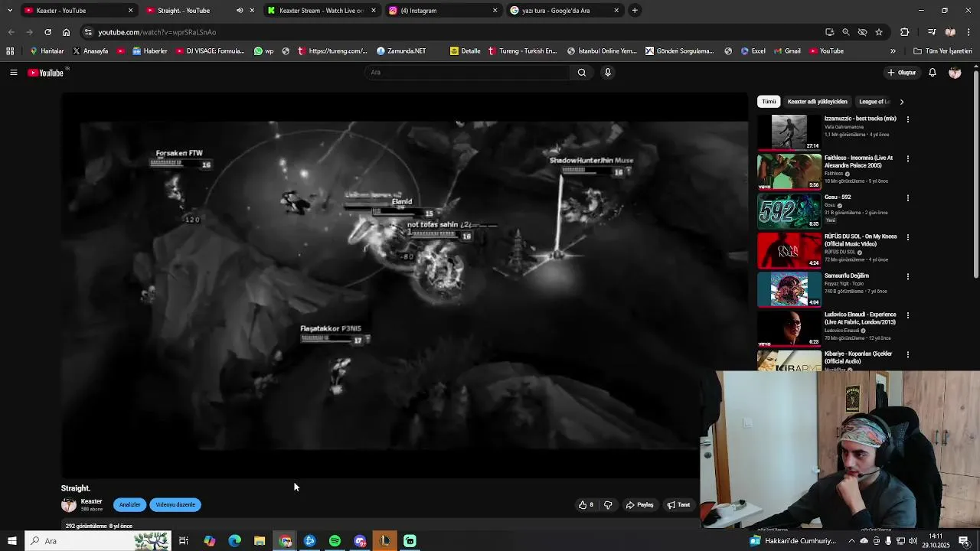Image resolution: width=980 pixels, height=551 pixels.
Task: Open options for Ludovico Einaudi Experience video
Action: click(908, 315)
